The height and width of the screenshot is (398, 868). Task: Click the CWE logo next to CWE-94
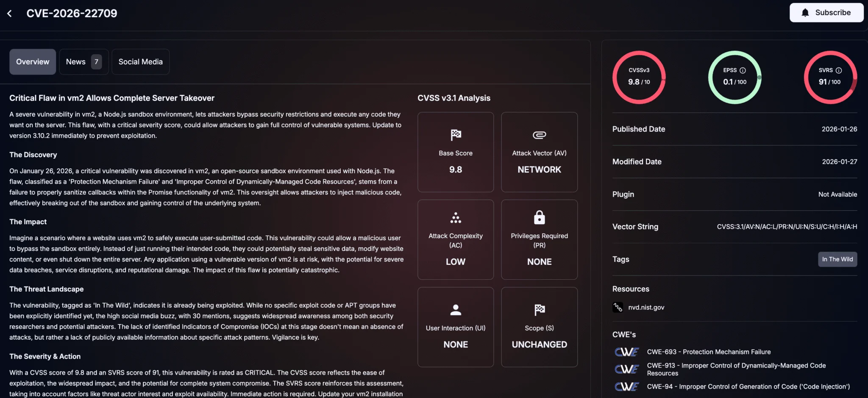coord(626,387)
